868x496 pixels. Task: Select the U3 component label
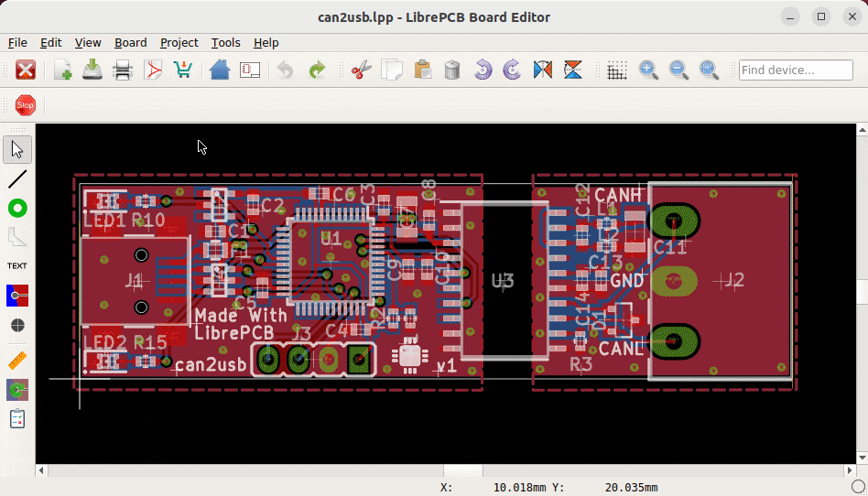point(504,281)
